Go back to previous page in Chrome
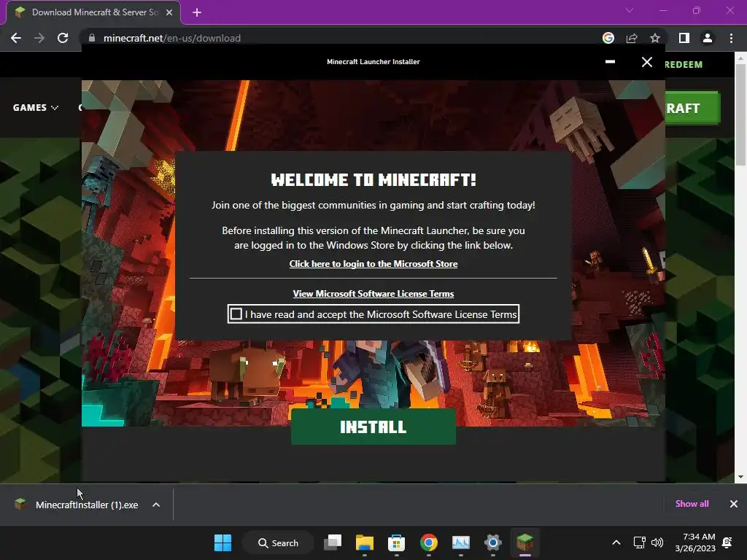 click(x=16, y=38)
